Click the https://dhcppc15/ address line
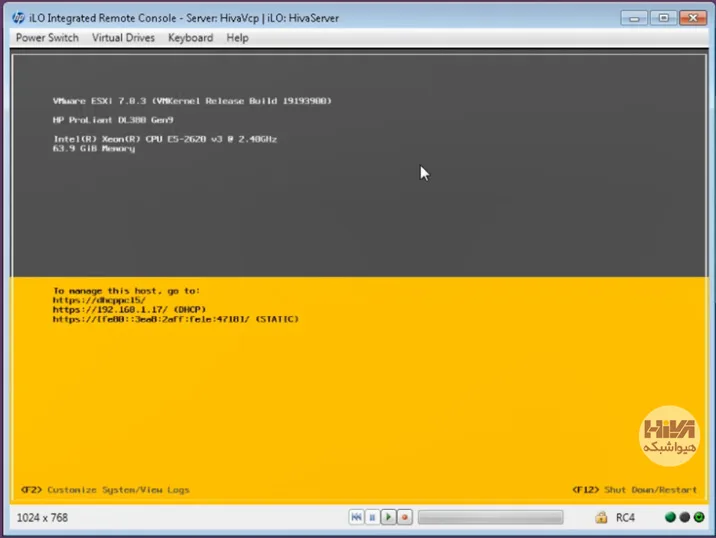716x538 pixels. 99,300
